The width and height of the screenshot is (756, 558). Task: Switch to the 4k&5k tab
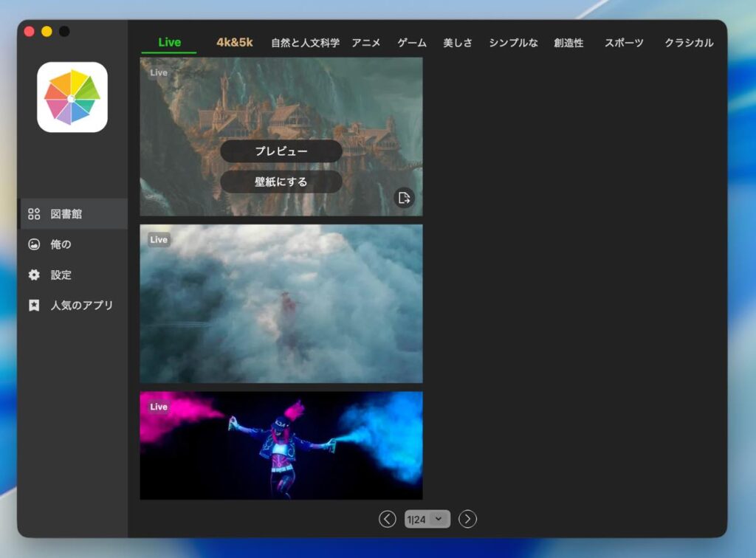(234, 42)
